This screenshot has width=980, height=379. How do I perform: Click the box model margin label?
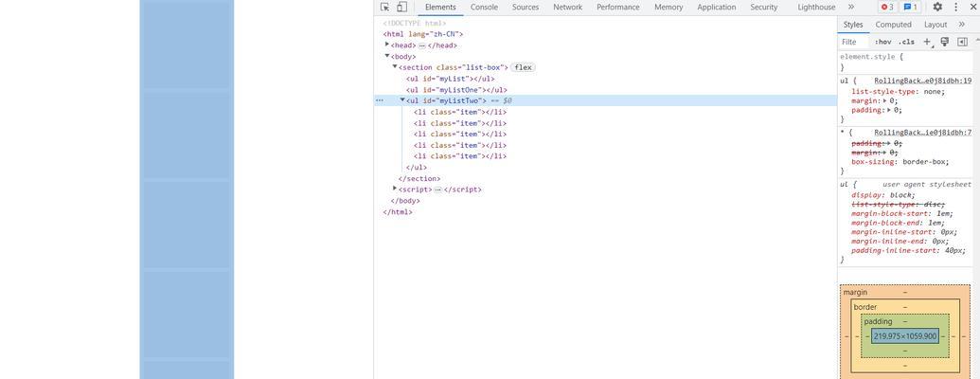(855, 292)
